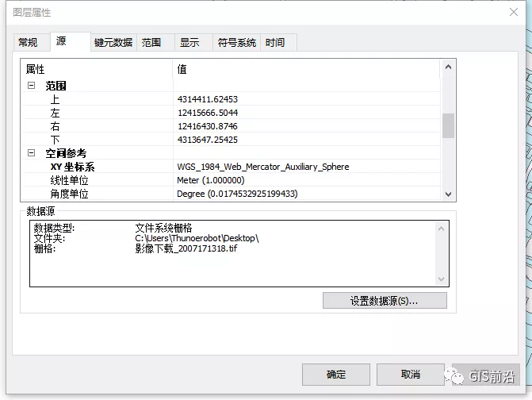This screenshot has width=532, height=400.
Task: Click the 属性 column header
Action: tap(35, 69)
